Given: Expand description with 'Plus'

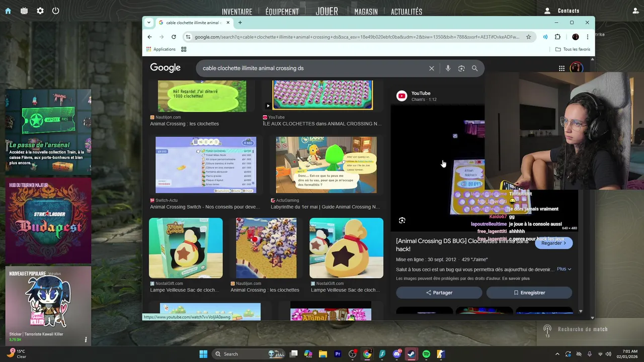Looking at the screenshot, I should 564,269.
